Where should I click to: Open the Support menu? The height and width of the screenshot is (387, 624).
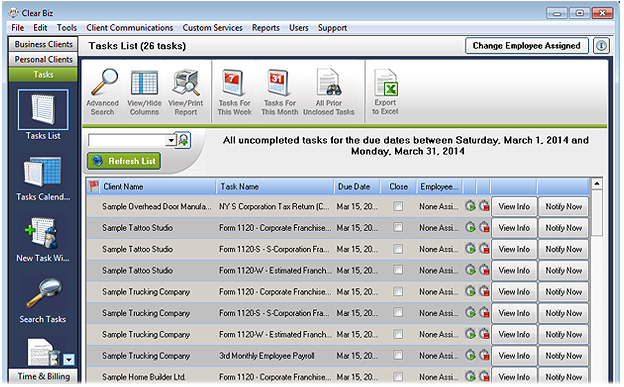pyautogui.click(x=333, y=28)
